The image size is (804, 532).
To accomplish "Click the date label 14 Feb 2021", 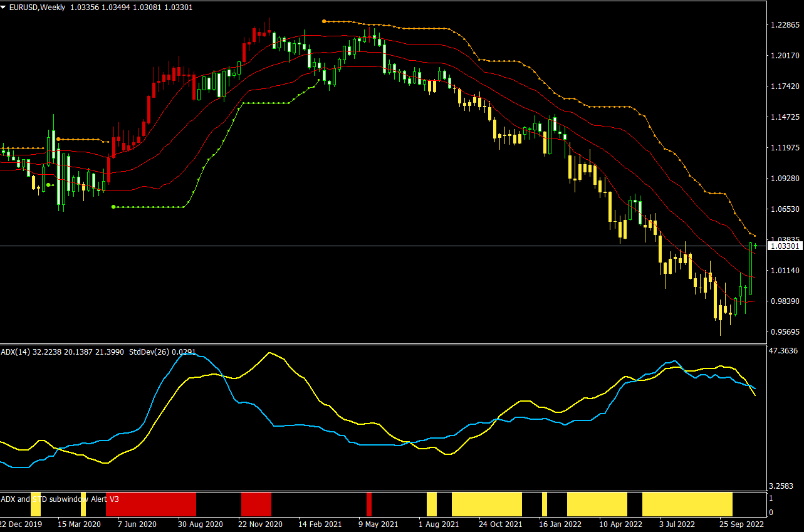I will point(320,524).
